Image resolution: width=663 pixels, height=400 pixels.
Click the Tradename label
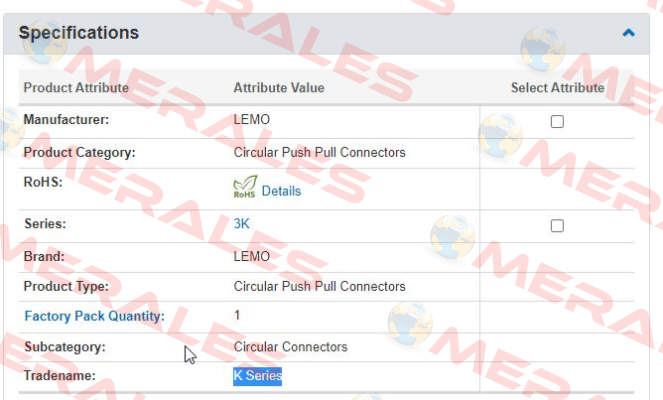60,375
